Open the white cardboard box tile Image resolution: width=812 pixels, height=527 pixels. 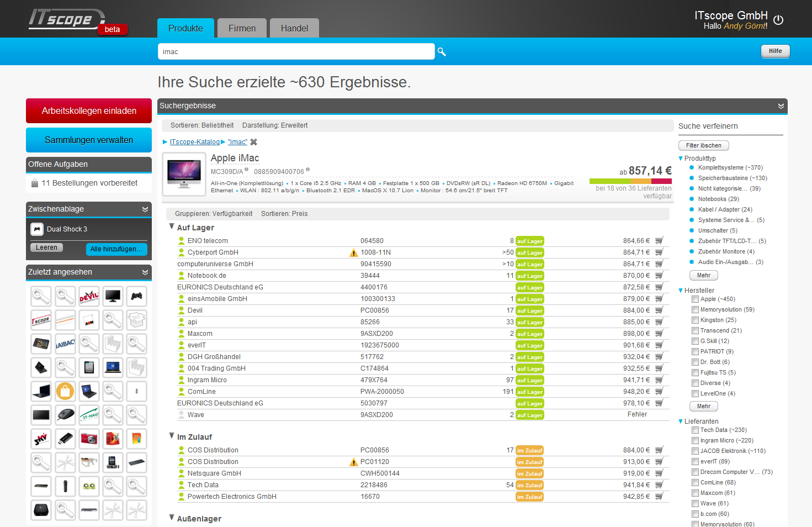tap(136, 320)
